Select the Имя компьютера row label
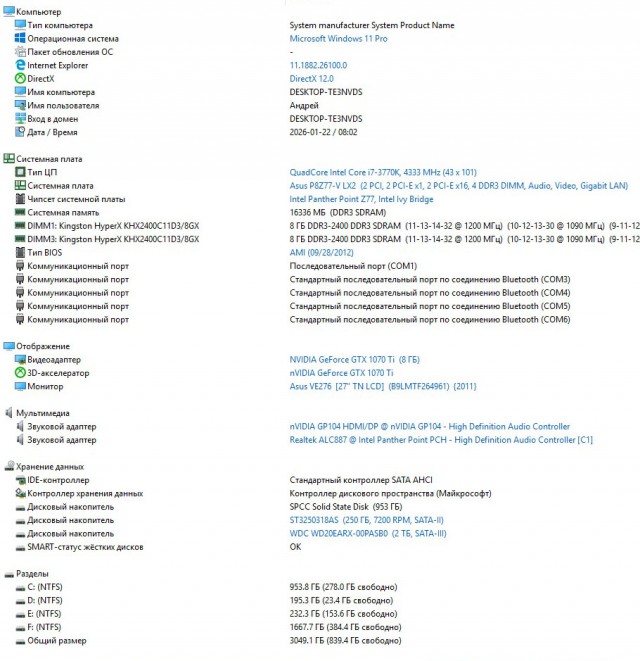This screenshot has width=640, height=661. pos(61,92)
